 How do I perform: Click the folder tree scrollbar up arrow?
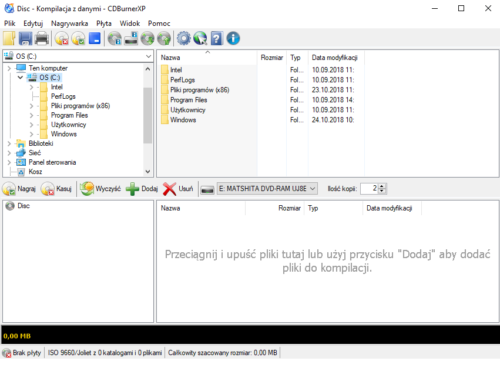[148, 69]
